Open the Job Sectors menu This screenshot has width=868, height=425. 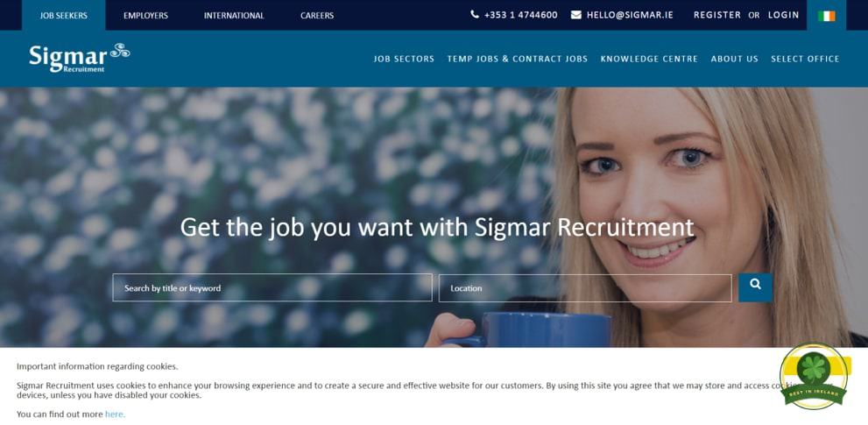[404, 59]
